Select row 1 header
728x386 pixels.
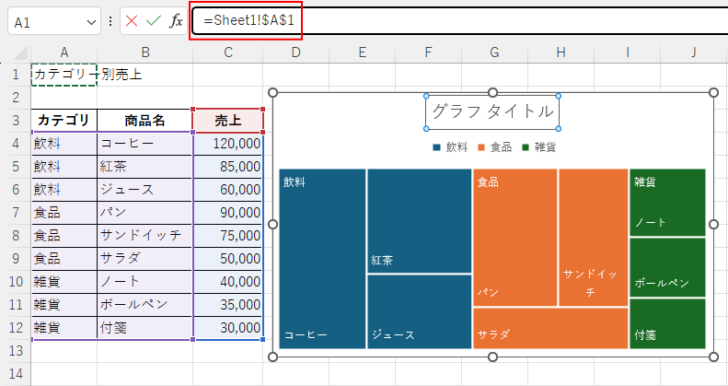tap(16, 74)
